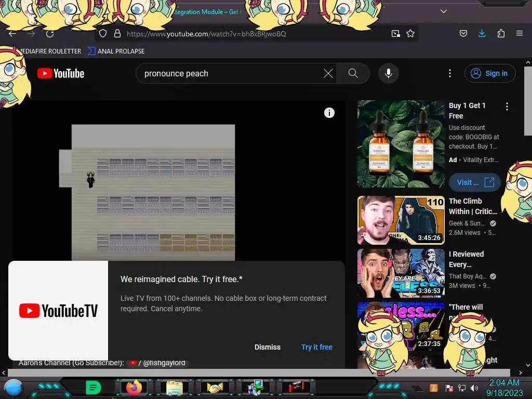Viewport: 532px width, 399px height.
Task: Open the extensions puzzle icon
Action: [x=501, y=33]
